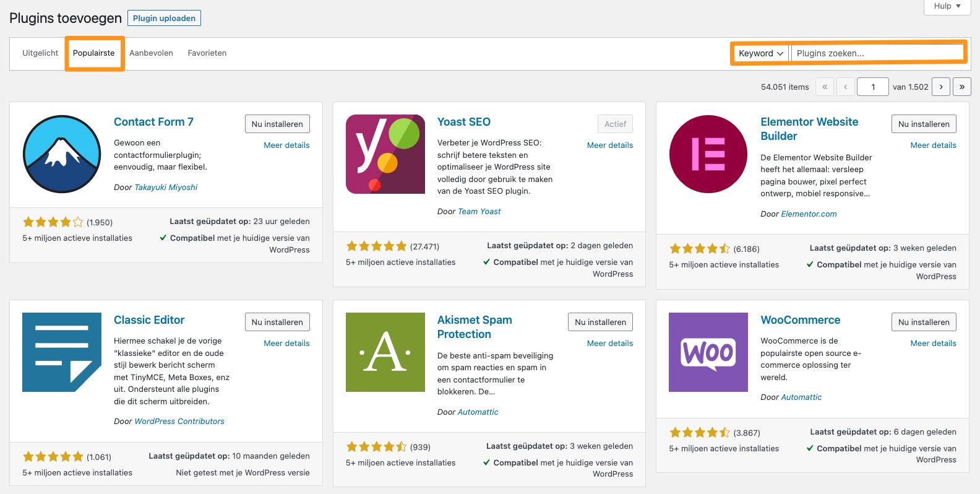Viewport: 980px width, 494px height.
Task: Jump to the last page of plugins
Action: (962, 87)
